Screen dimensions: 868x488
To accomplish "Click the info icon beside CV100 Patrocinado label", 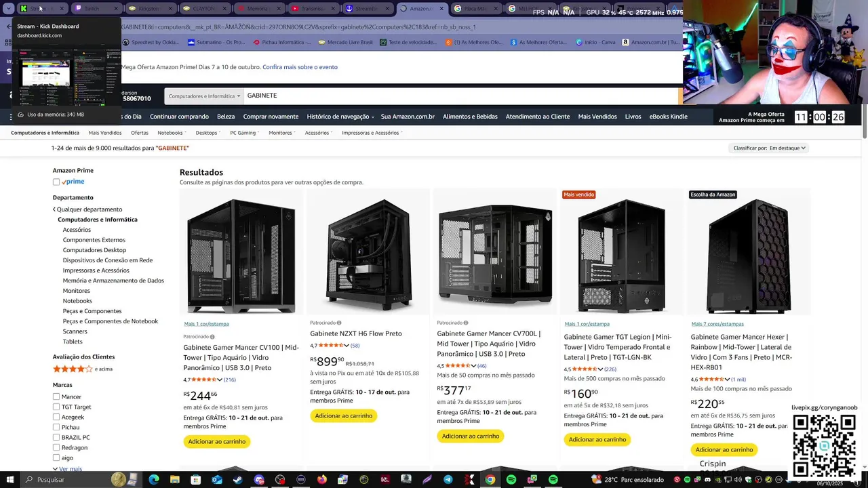I will pos(212,336).
